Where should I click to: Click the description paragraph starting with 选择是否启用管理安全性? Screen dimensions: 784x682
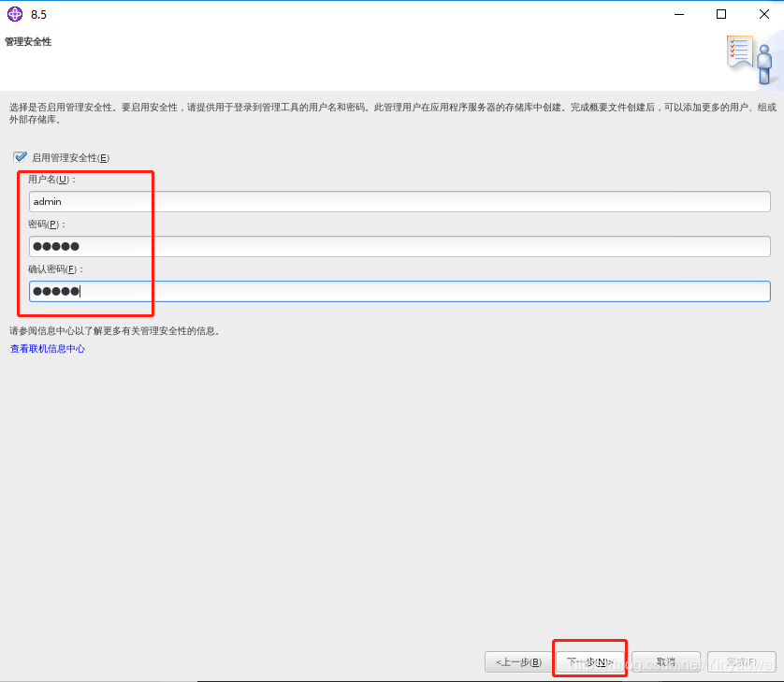click(393, 113)
